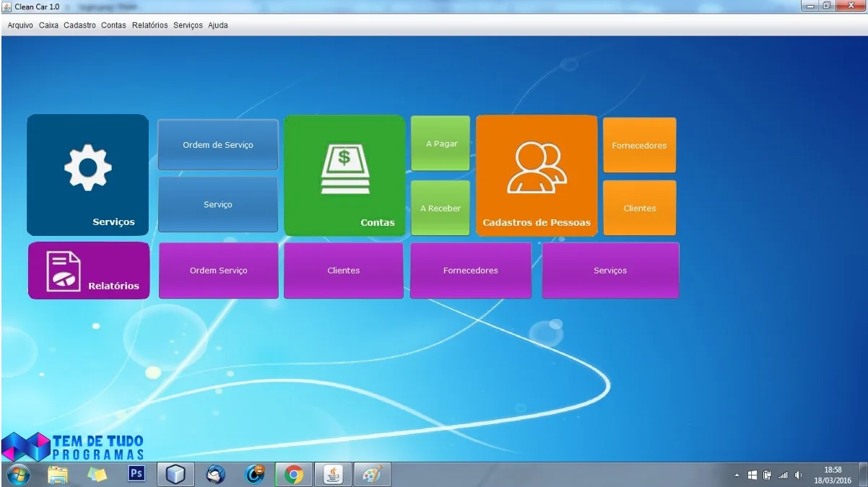Click the network signal tray icon
The image size is (868, 487).
(783, 475)
